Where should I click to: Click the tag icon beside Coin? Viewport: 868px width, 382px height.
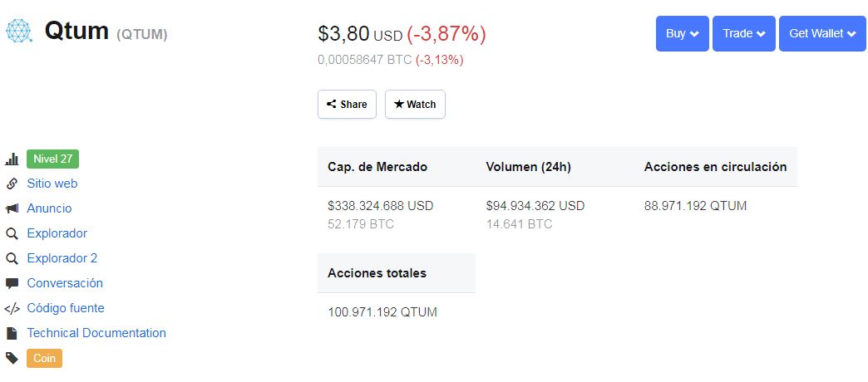pos(12,358)
